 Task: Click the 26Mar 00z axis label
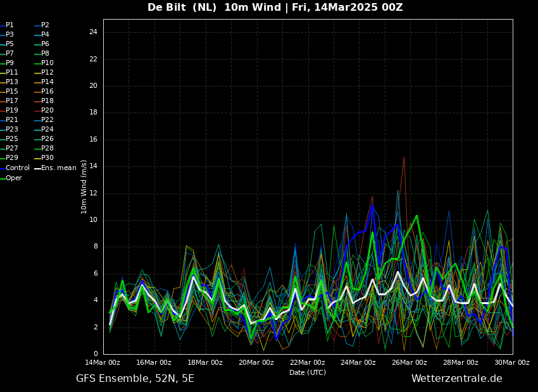click(x=410, y=362)
